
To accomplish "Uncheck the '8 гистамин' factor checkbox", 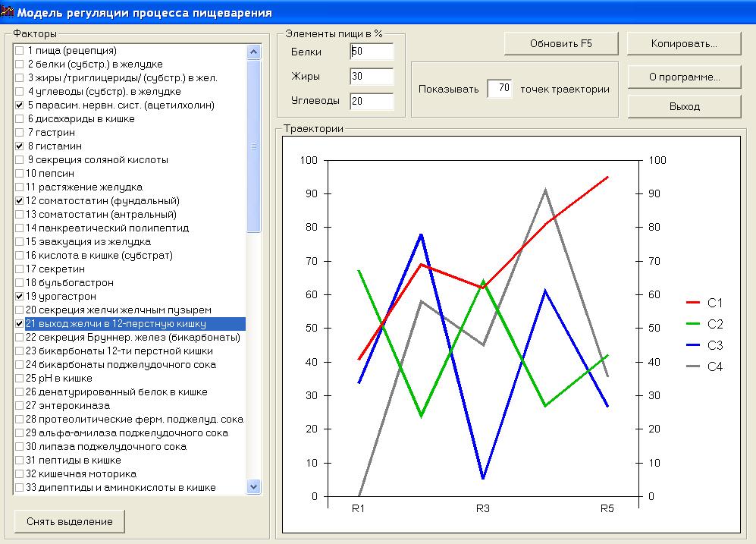I will 19,146.
